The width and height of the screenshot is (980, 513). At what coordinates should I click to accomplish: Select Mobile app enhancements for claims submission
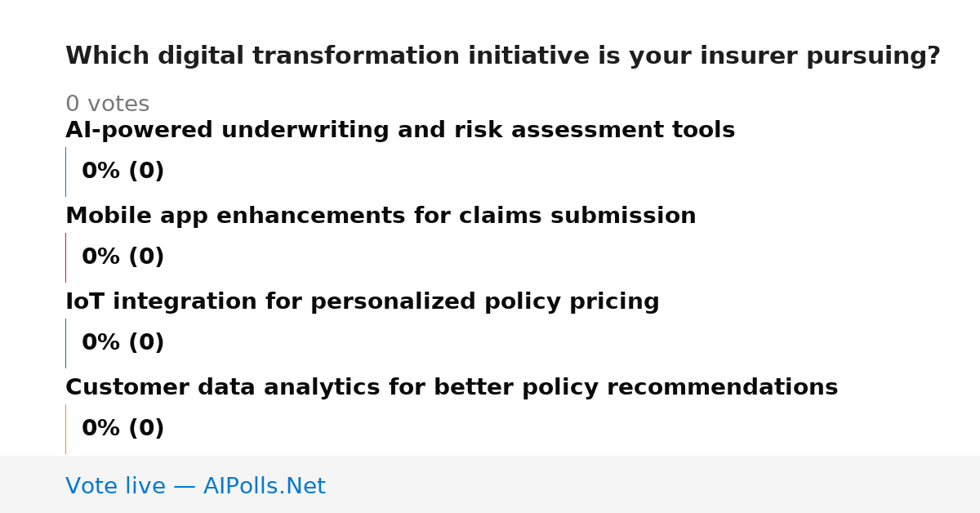click(x=381, y=216)
